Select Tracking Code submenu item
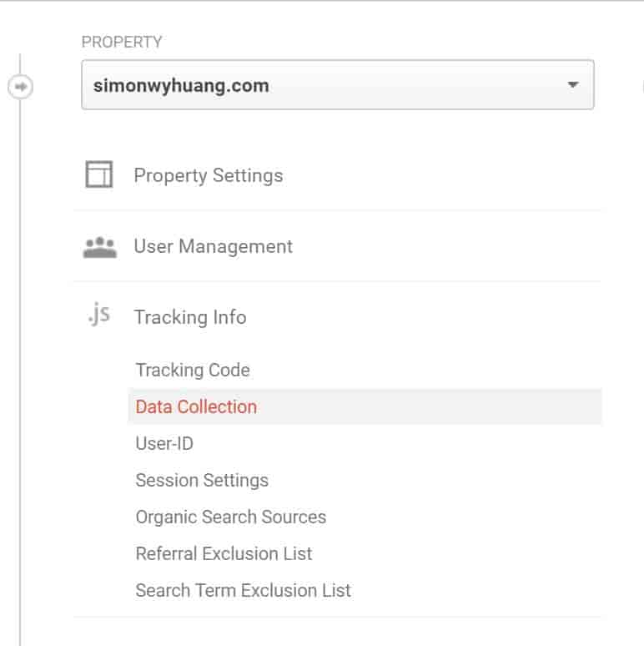 (x=193, y=370)
